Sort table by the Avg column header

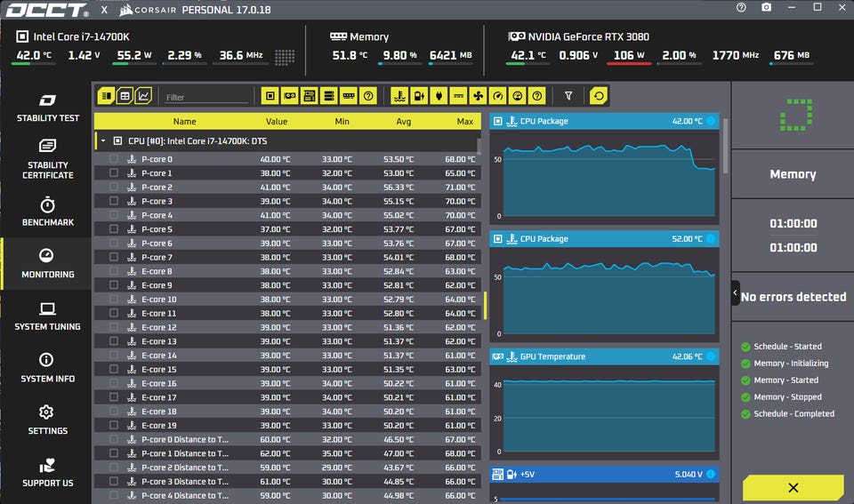[404, 122]
